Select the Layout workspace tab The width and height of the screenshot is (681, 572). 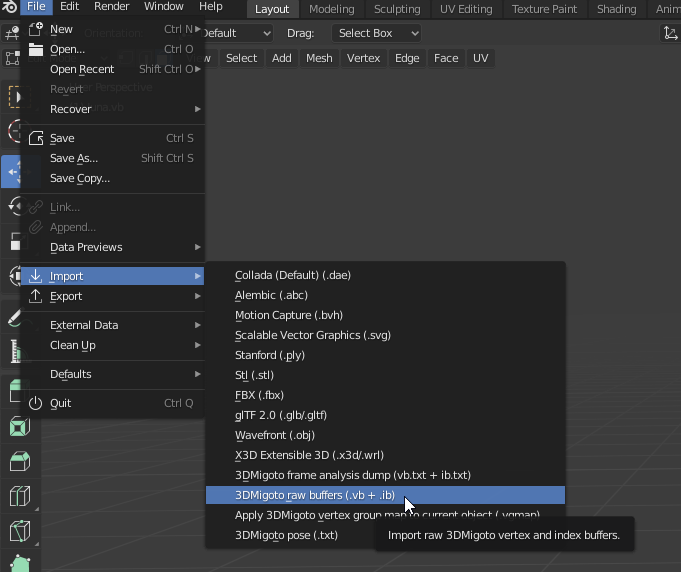[272, 9]
